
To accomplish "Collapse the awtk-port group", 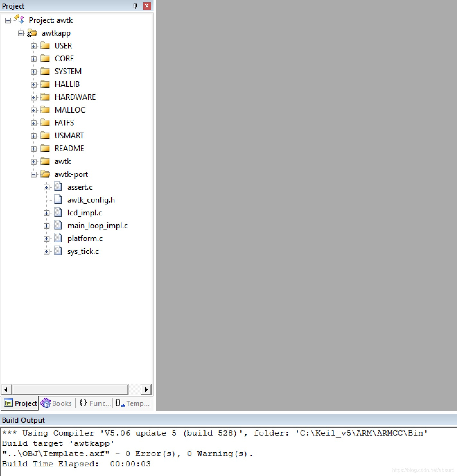I will (34, 175).
